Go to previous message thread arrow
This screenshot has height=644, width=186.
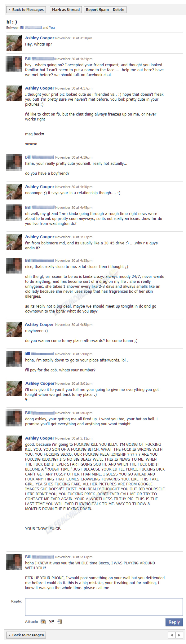(172, 635)
